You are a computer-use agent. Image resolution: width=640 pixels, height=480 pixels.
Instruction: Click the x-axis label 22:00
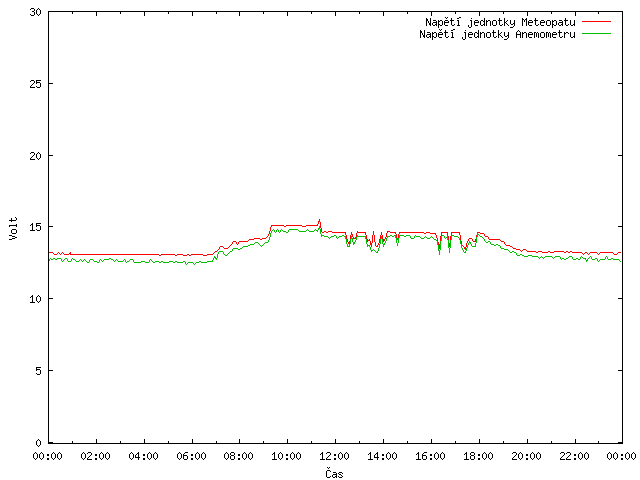point(574,456)
